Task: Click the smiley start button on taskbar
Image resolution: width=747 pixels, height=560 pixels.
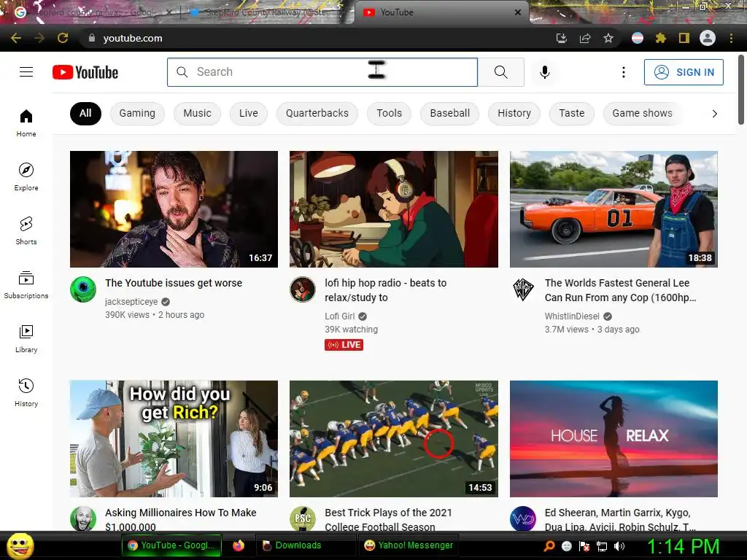Action: (x=20, y=545)
